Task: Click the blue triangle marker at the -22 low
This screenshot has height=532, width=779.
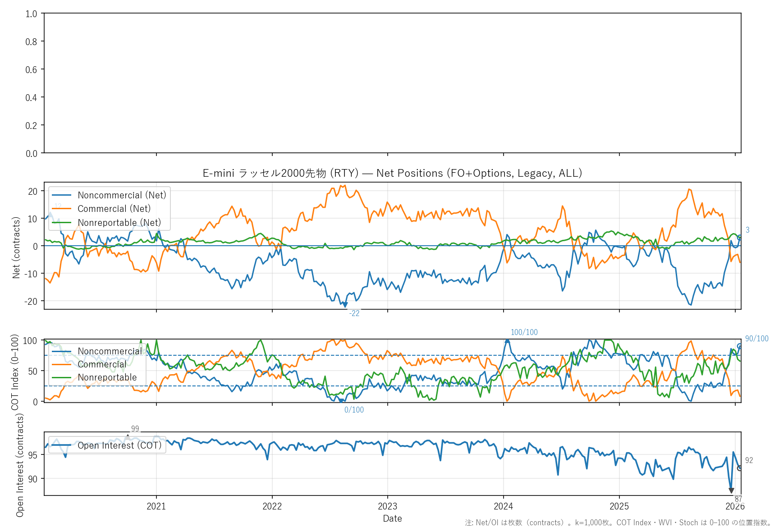Action: 345,305
